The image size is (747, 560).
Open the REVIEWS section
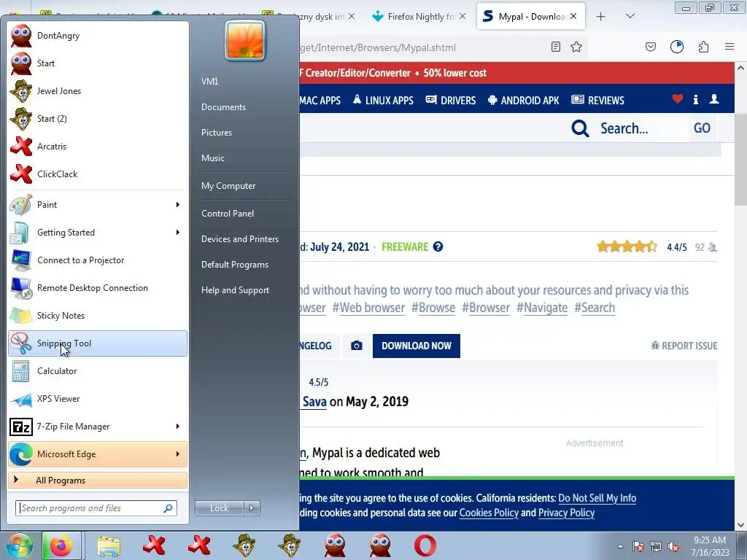pos(598,101)
